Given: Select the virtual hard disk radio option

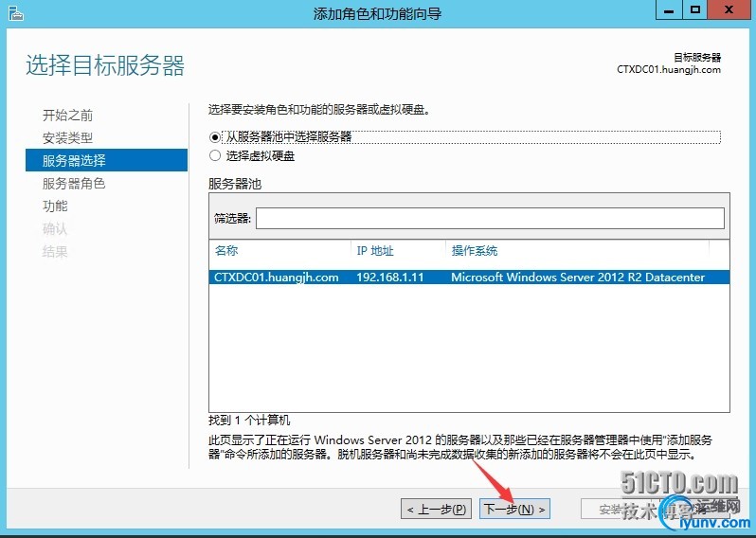Looking at the screenshot, I should click(215, 155).
